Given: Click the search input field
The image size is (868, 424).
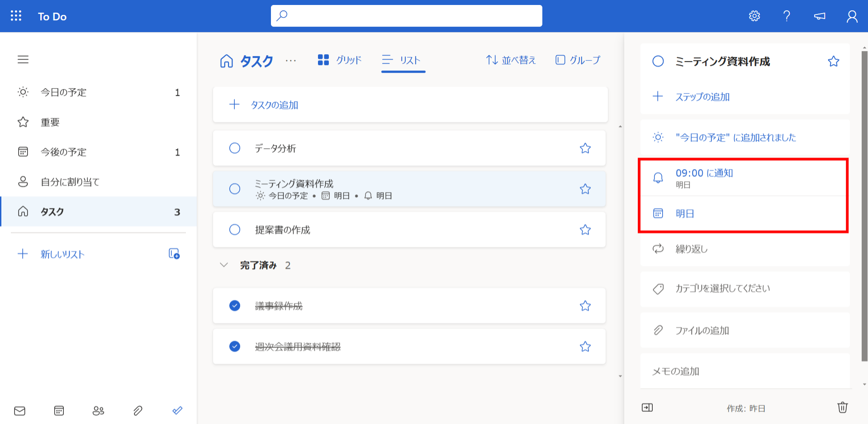Looking at the screenshot, I should coord(406,15).
